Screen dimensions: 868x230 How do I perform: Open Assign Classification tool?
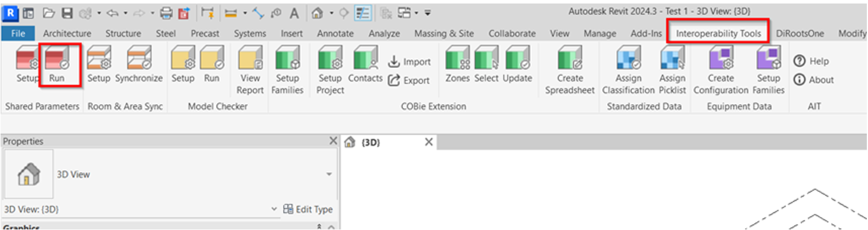[628, 70]
